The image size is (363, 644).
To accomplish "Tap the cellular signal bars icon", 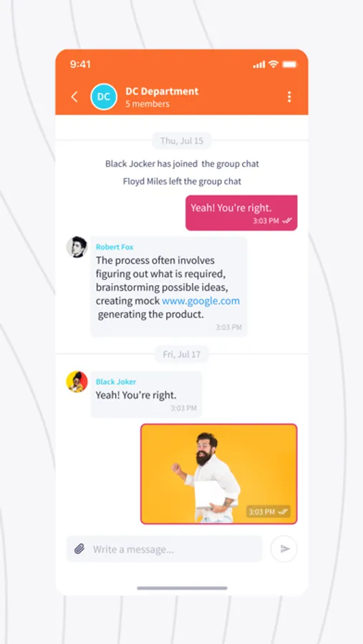I will tap(259, 64).
